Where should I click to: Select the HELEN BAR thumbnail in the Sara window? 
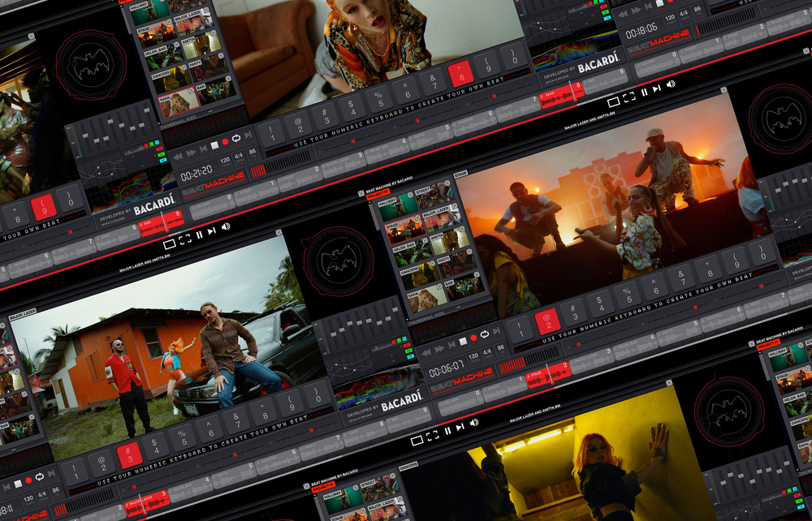point(164,55)
